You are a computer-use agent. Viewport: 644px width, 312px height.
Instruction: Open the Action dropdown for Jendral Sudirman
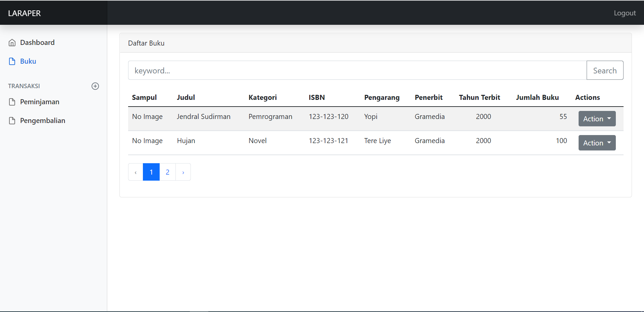(597, 119)
